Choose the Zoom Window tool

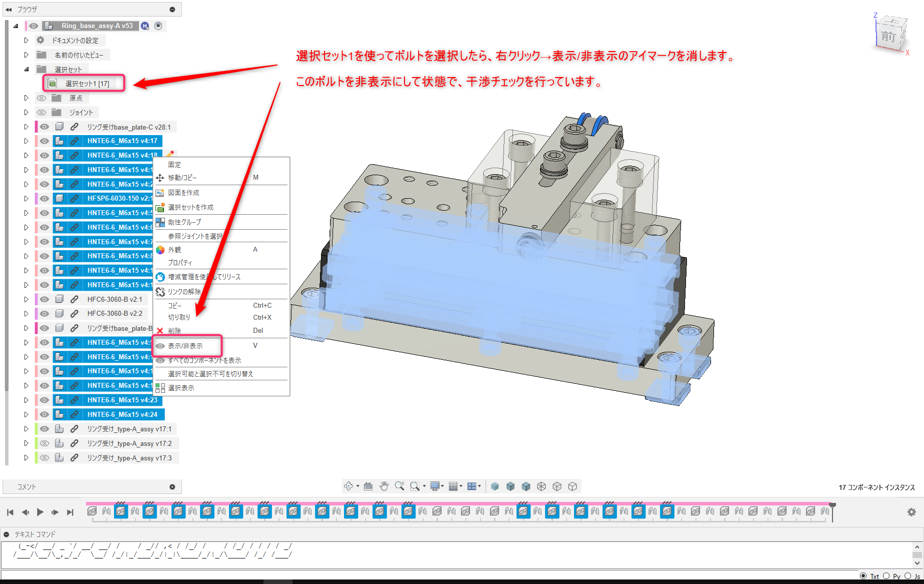(414, 486)
